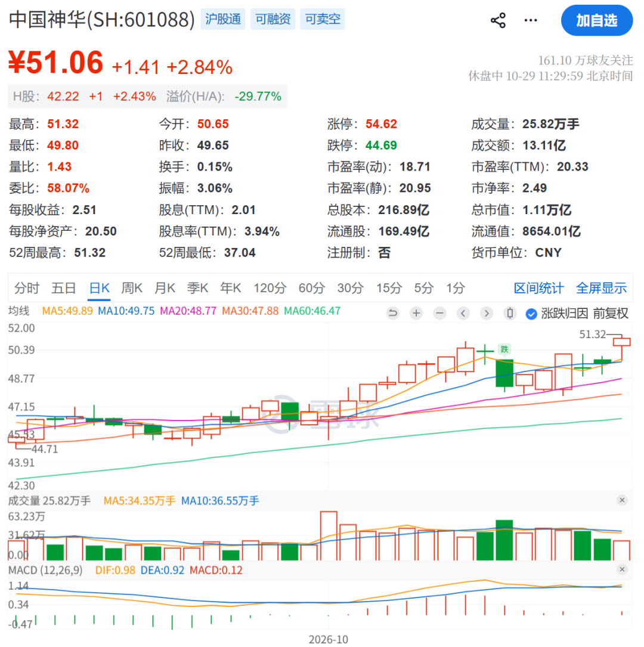The height and width of the screenshot is (647, 644).
Task: Click the 44.71 low price label on chart
Action: [x=45, y=449]
